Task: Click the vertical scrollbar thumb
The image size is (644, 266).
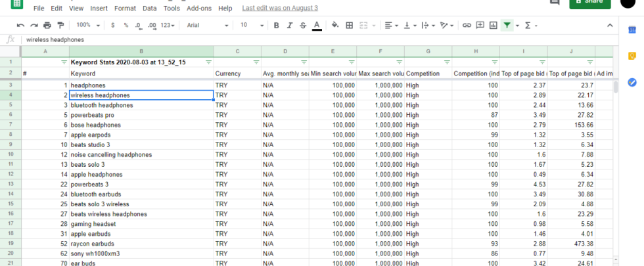Action: (x=616, y=87)
